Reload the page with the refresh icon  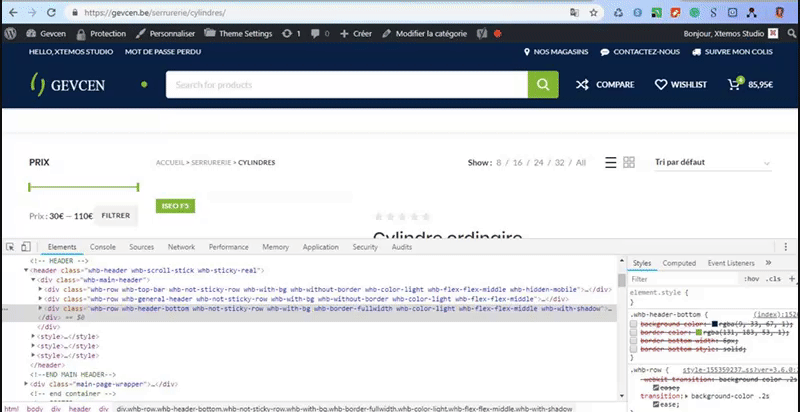[x=51, y=12]
